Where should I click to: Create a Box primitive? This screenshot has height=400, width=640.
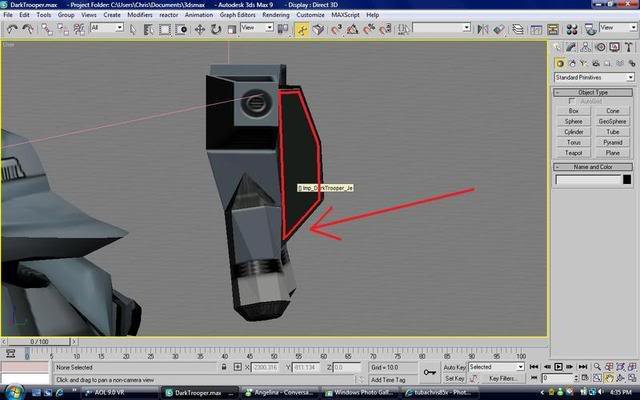(573, 111)
